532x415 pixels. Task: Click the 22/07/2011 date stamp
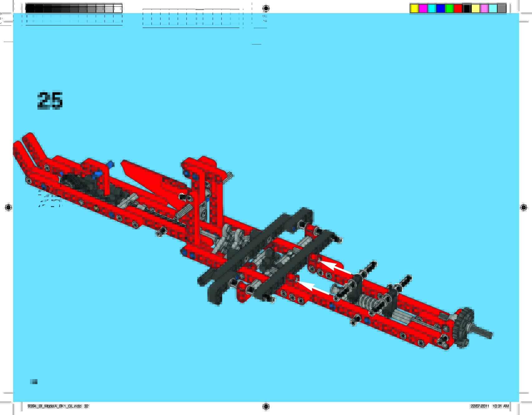(x=480, y=406)
